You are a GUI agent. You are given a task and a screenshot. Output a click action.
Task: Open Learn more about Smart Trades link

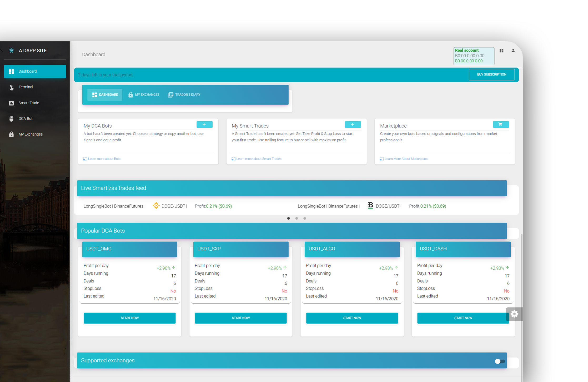(x=259, y=159)
